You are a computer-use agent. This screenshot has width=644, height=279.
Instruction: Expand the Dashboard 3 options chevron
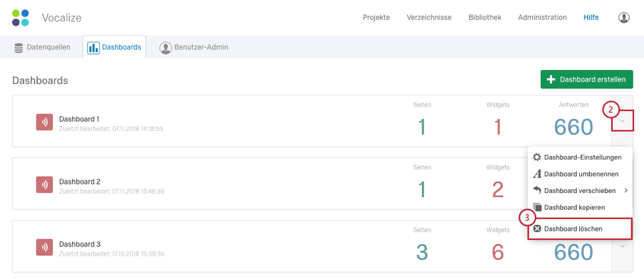pos(622,247)
